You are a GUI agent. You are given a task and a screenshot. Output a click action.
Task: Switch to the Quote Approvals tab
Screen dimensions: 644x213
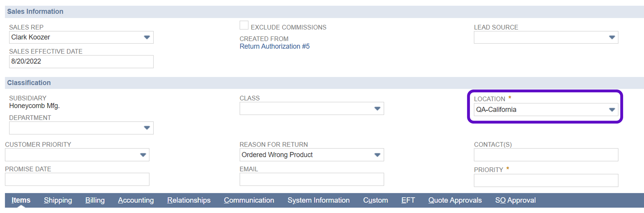[x=455, y=200]
